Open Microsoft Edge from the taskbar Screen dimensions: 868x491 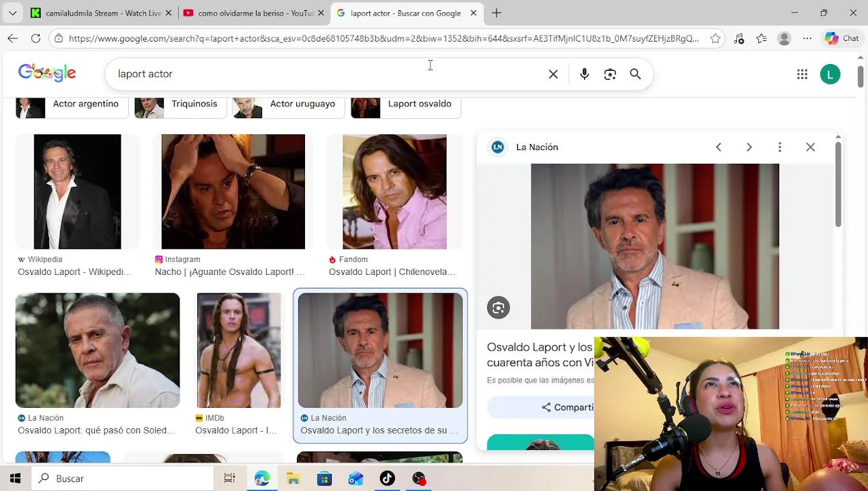[x=262, y=479]
